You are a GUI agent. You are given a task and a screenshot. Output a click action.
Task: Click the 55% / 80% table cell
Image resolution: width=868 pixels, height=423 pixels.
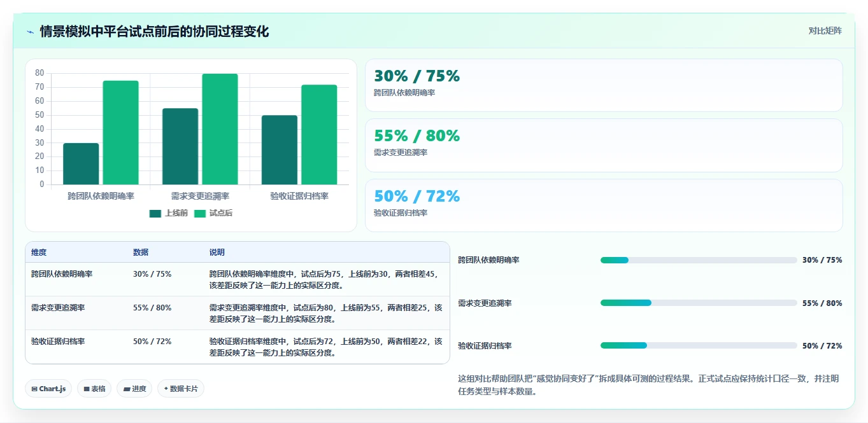click(x=152, y=308)
